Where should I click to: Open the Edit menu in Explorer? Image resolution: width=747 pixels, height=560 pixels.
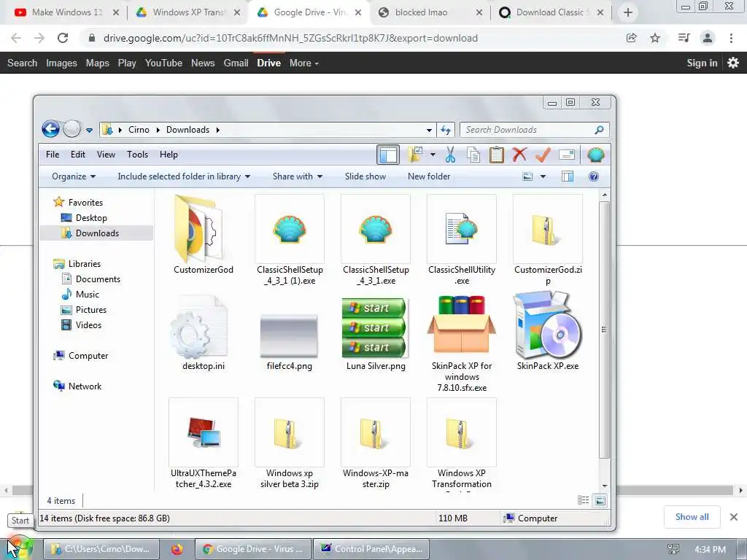[77, 155]
